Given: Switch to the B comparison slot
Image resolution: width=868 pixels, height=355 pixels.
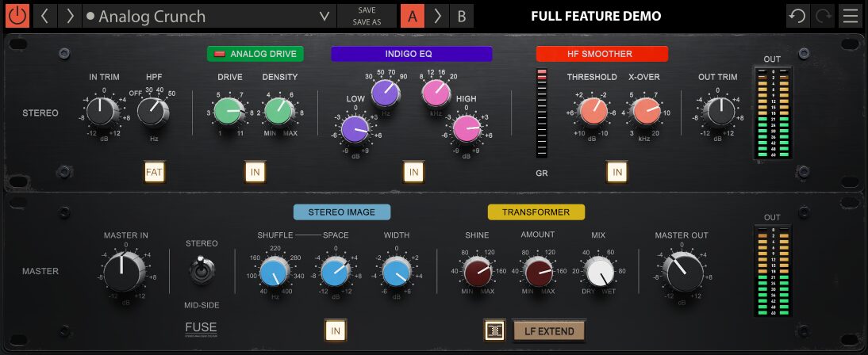Looking at the screenshot, I should (462, 16).
